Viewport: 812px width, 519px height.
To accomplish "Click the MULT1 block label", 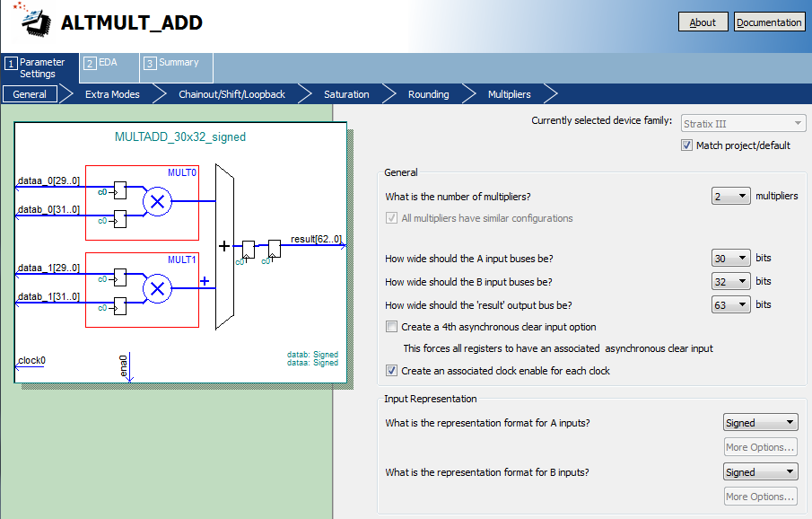I will pyautogui.click(x=182, y=259).
